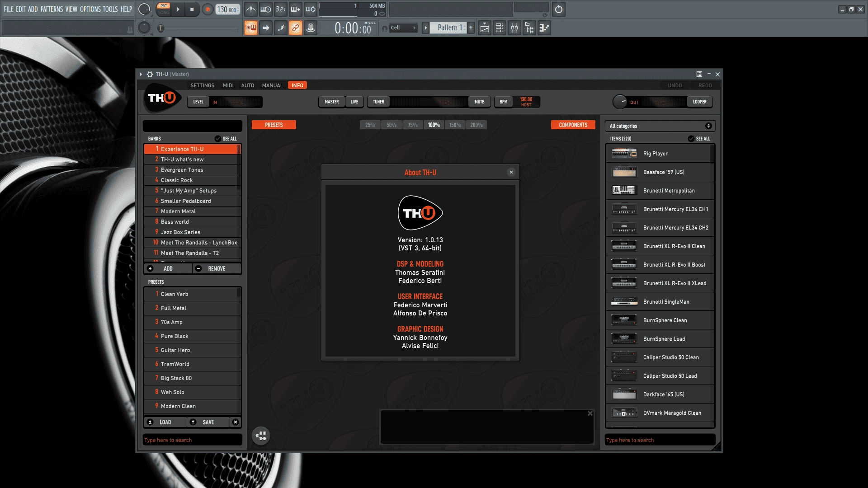
Task: Click the PRESETS button
Action: [274, 125]
